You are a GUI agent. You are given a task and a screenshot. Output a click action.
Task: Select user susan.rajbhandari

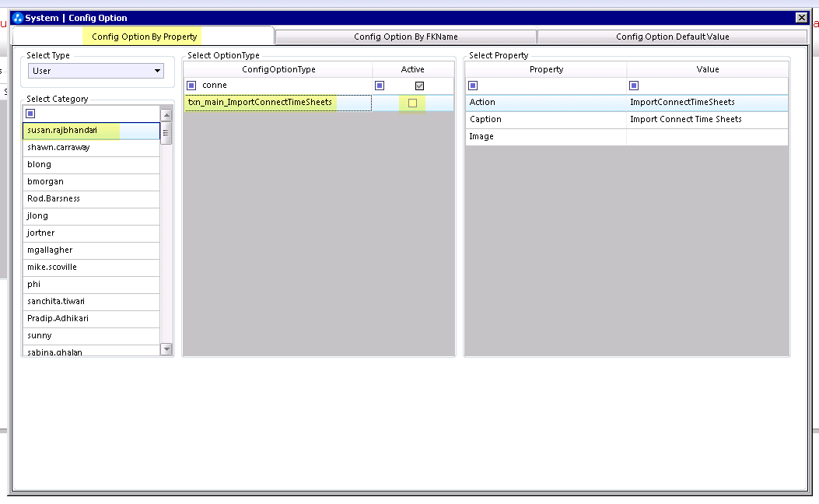(x=92, y=131)
